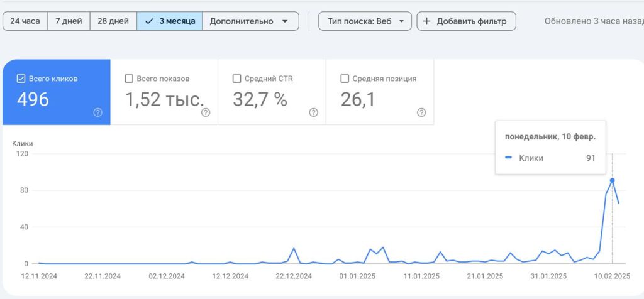Viewport: 644px width, 299px height.
Task: Select the 7 дней date range
Action: tap(69, 21)
